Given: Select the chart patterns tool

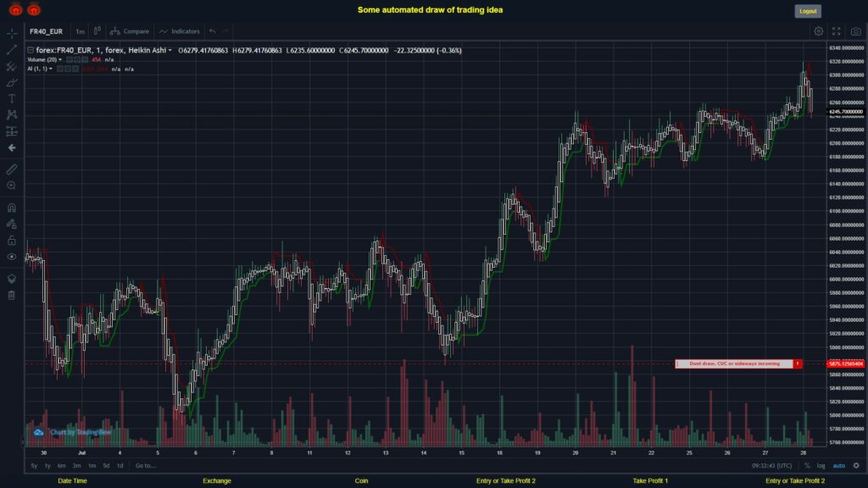Looking at the screenshot, I should (12, 114).
